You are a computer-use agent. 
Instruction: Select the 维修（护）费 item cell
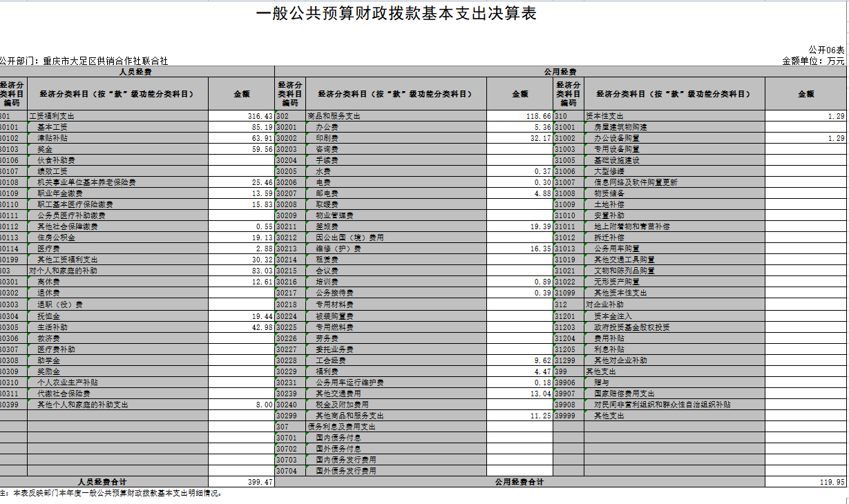[397, 249]
